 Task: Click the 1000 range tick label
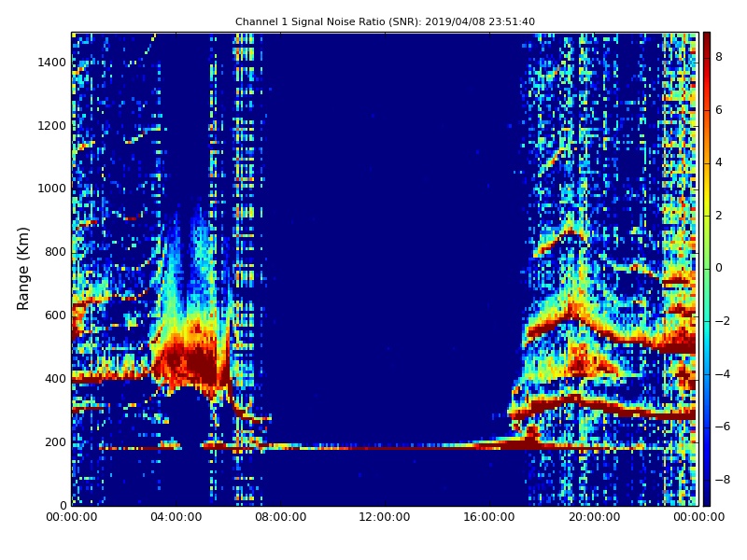coord(52,189)
